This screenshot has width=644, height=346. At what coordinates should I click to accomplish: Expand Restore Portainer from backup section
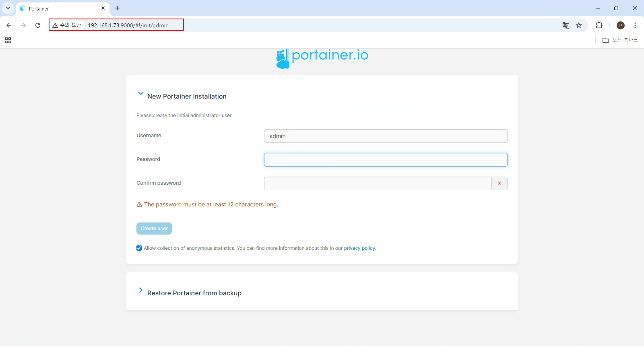(140, 290)
